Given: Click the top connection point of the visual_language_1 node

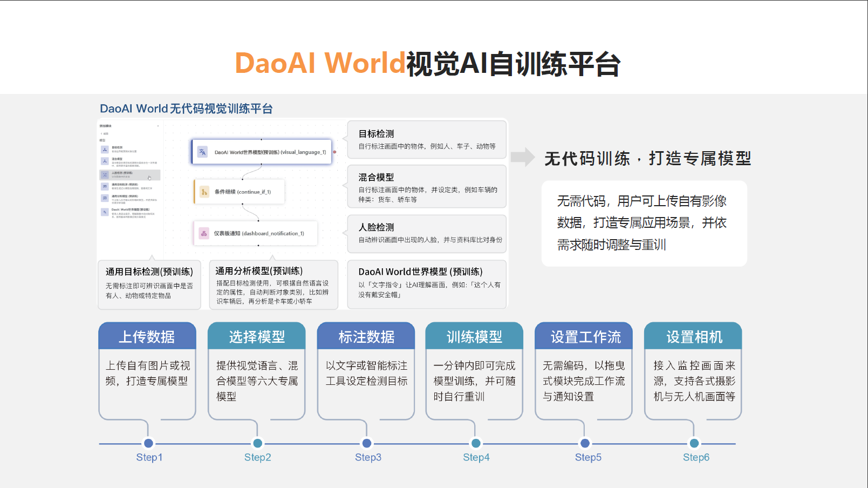Looking at the screenshot, I should (262, 139).
